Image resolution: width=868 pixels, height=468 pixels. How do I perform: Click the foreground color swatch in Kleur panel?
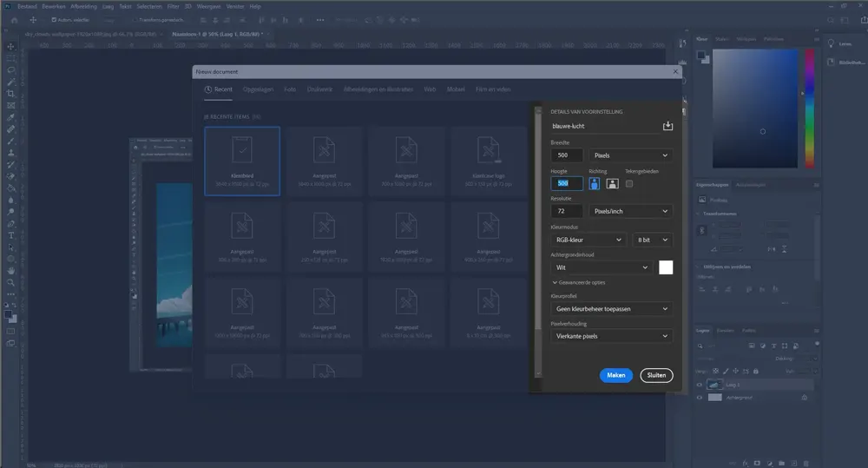click(x=701, y=55)
